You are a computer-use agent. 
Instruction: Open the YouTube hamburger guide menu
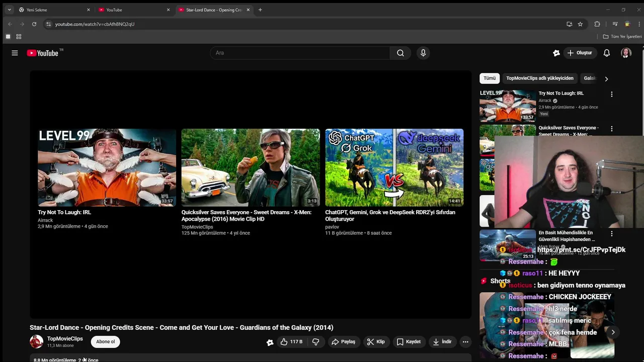[15, 53]
